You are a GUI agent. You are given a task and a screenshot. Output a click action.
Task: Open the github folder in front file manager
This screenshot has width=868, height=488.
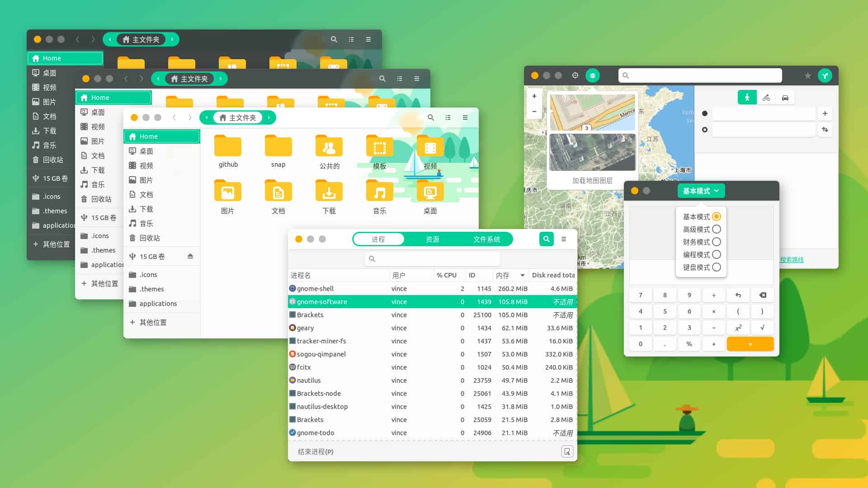point(228,146)
